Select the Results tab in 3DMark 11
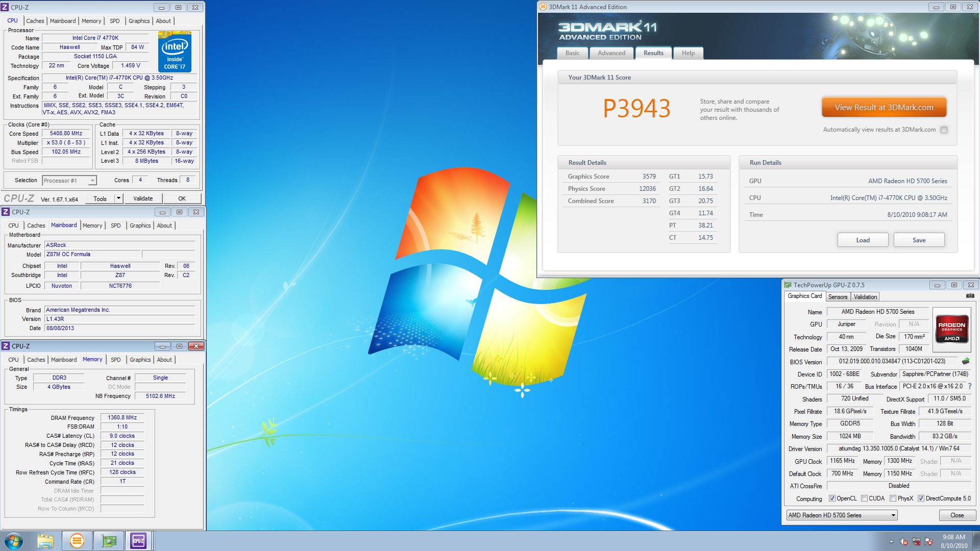This screenshot has height=551, width=980. pyautogui.click(x=653, y=53)
